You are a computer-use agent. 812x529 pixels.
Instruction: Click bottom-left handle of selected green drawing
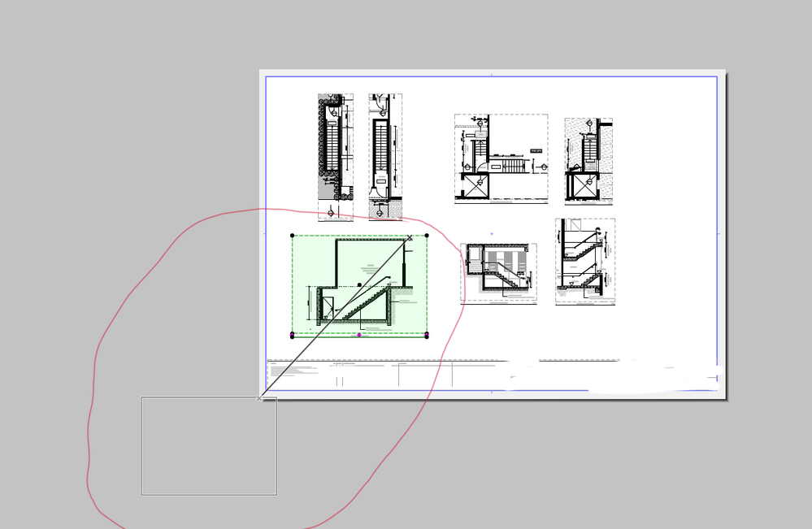tap(292, 336)
